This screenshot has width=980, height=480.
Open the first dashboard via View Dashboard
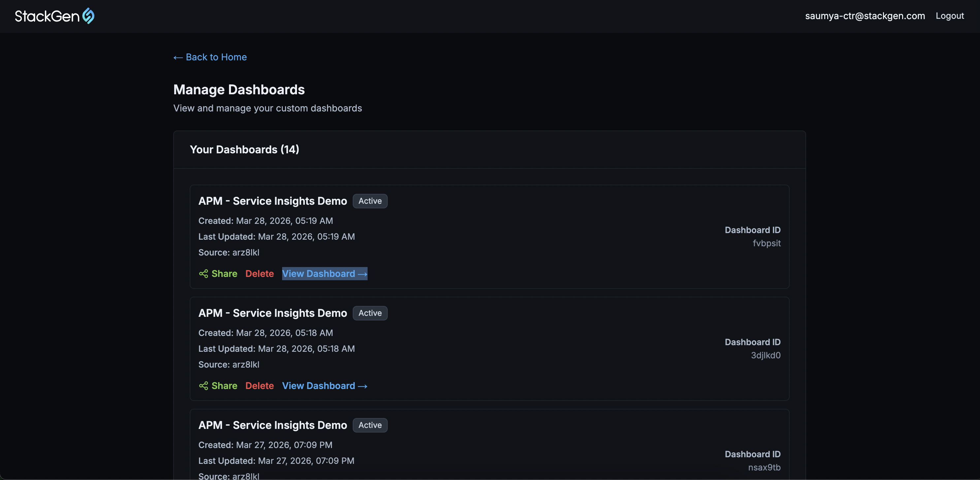click(319, 274)
